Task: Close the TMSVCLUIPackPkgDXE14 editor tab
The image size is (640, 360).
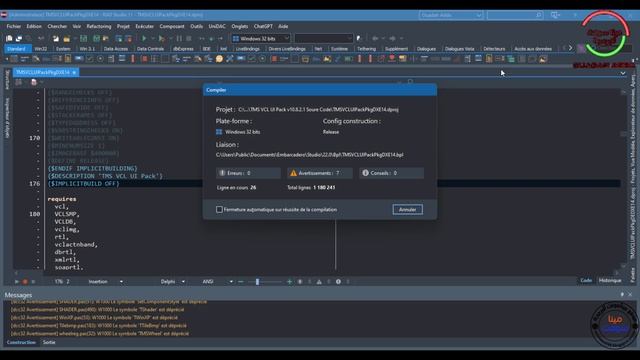Action: pos(74,72)
